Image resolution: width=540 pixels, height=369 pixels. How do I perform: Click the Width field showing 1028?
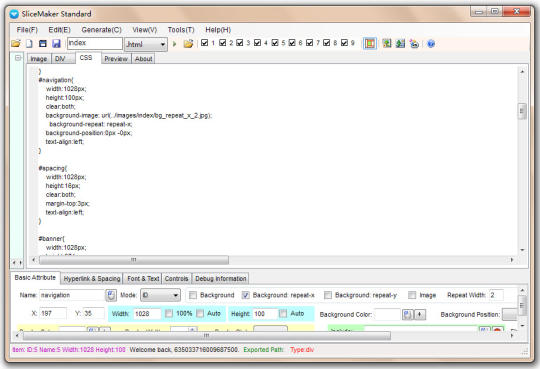coord(147,314)
